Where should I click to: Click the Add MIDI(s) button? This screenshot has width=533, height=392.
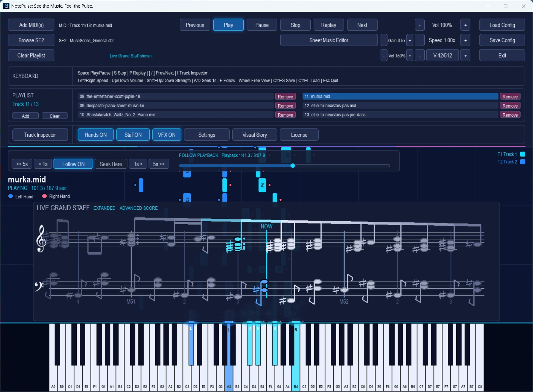point(31,25)
